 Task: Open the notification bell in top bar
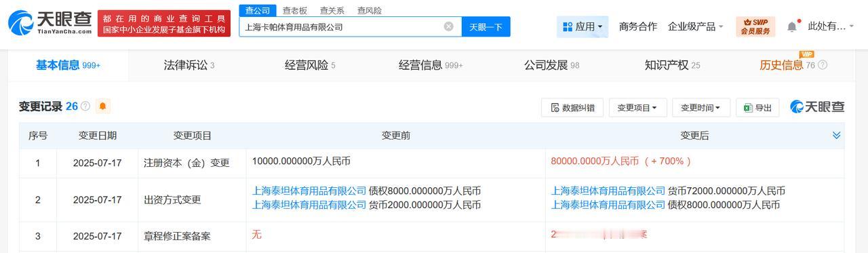[792, 26]
